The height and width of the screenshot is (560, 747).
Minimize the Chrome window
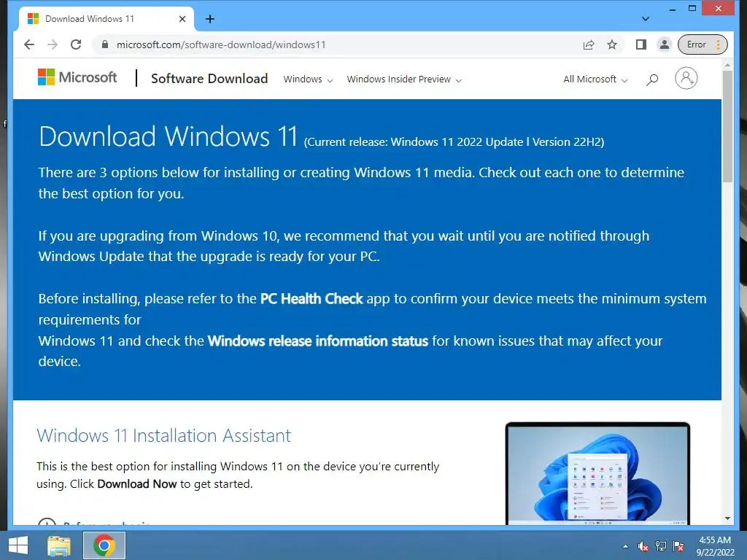(x=673, y=9)
